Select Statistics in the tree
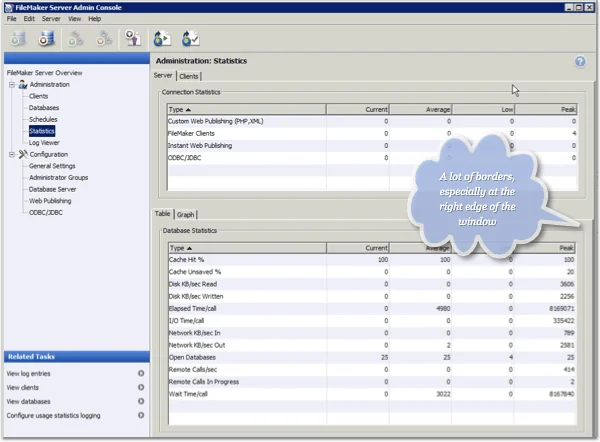The width and height of the screenshot is (600, 442). pyautogui.click(x=42, y=131)
